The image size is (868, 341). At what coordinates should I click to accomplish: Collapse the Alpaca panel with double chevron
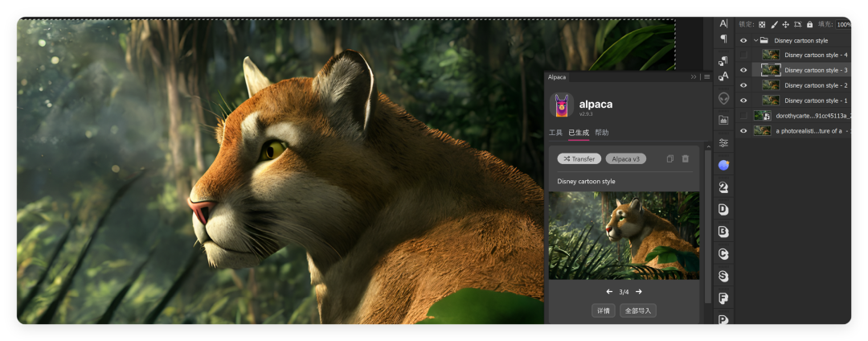pyautogui.click(x=694, y=77)
